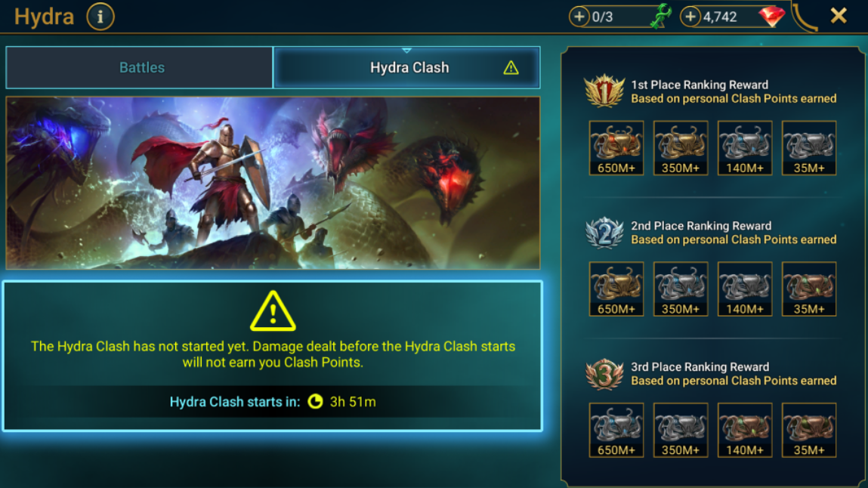
Task: Open the Hydra info icon
Action: (100, 17)
